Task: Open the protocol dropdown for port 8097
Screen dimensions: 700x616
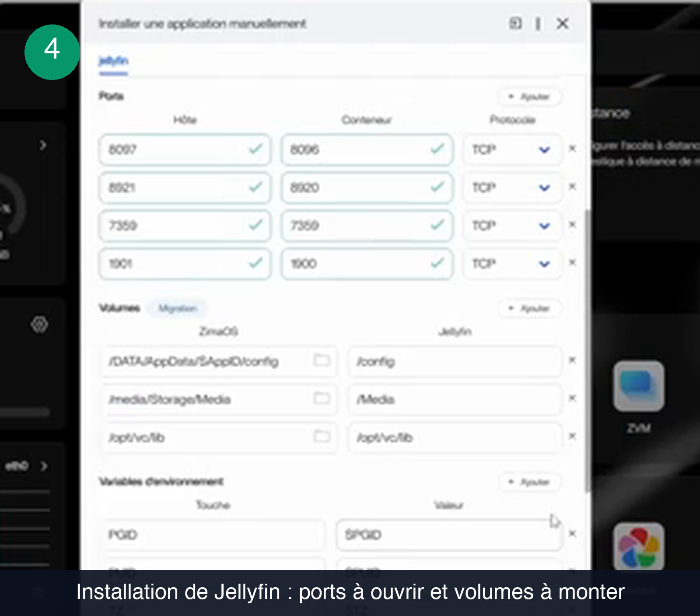Action: 512,150
